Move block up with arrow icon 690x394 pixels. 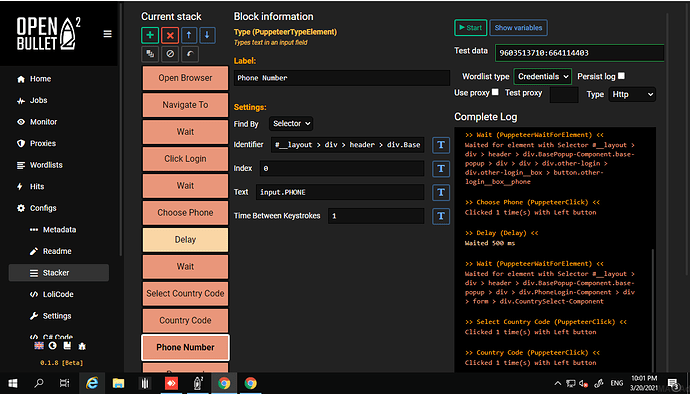tap(189, 35)
